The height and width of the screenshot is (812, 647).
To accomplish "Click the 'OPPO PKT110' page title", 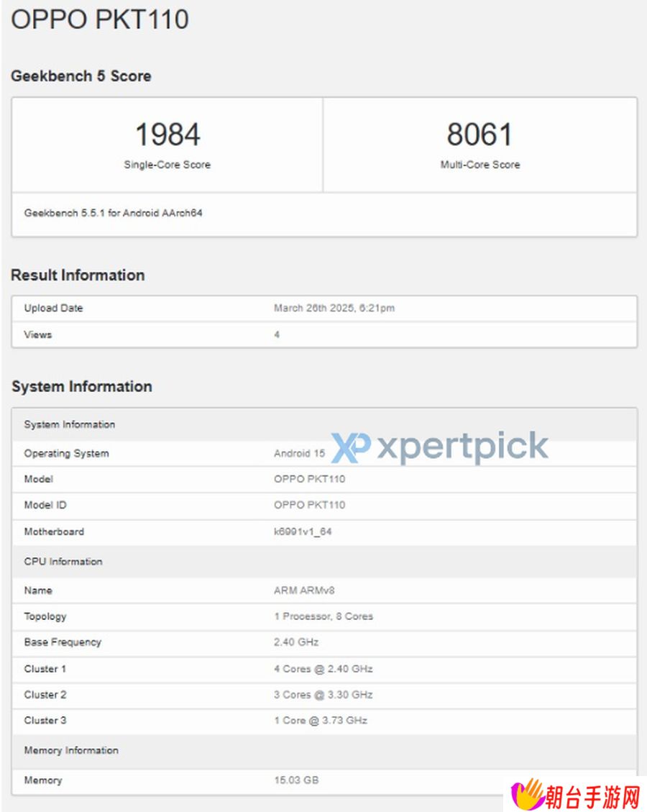I will [x=100, y=19].
